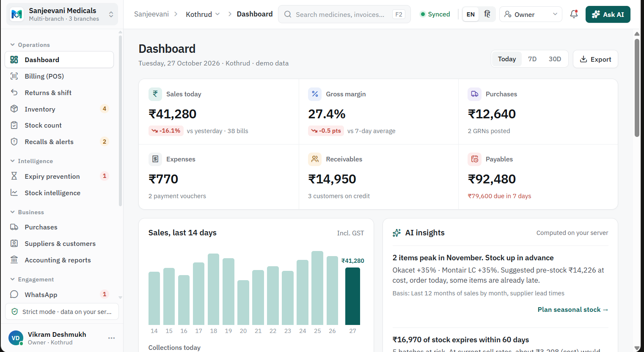Collapse the Business section

click(27, 212)
